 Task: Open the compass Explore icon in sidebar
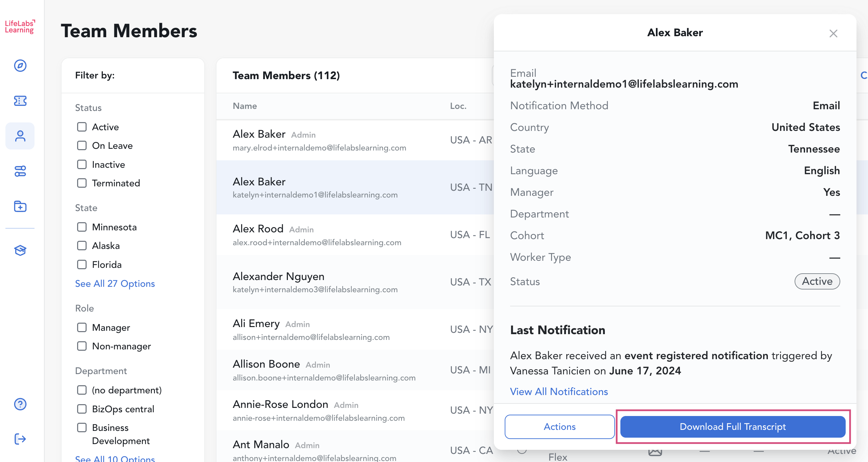pyautogui.click(x=20, y=66)
